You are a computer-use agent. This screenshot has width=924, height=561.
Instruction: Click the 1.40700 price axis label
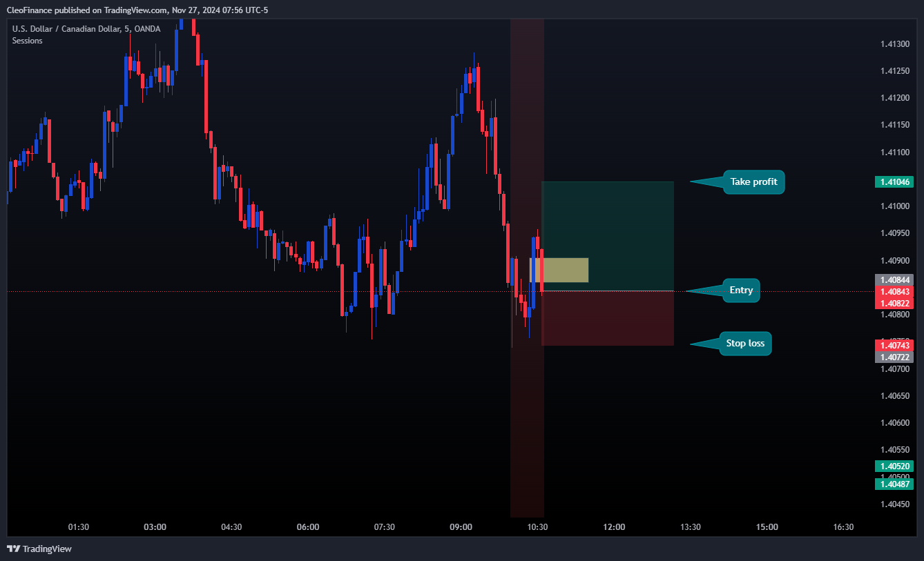coord(894,369)
